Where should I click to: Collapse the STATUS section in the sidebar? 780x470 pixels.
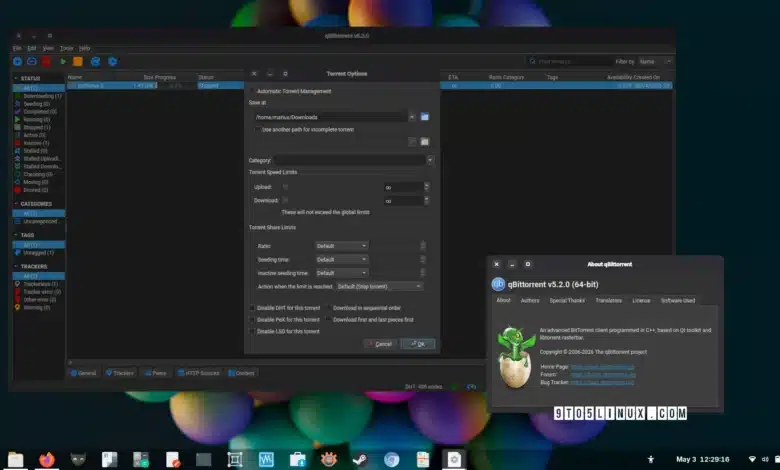click(16, 78)
